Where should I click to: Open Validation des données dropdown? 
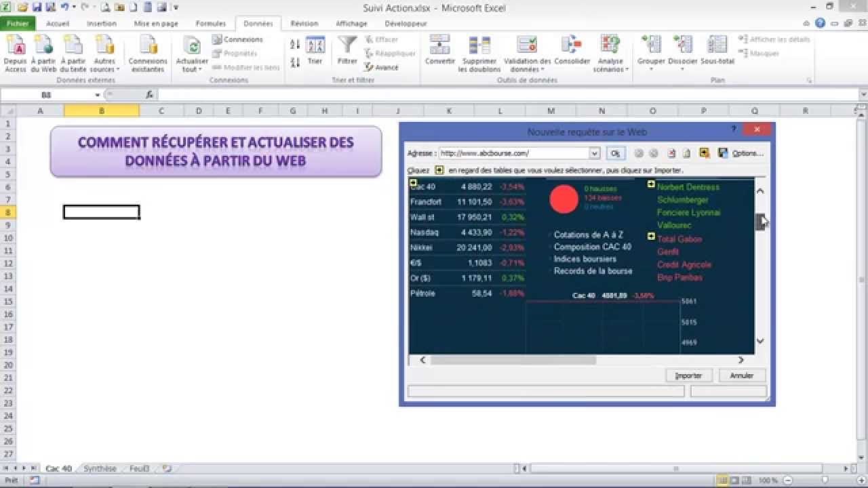pos(528,65)
